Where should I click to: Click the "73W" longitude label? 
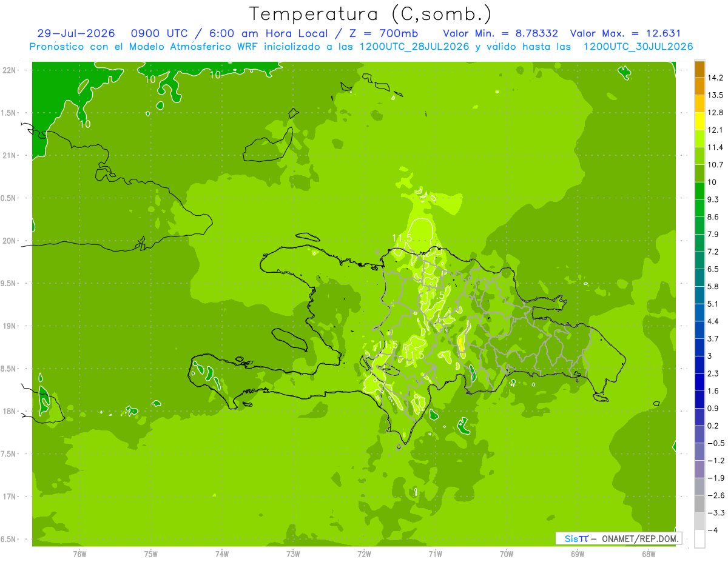293,554
